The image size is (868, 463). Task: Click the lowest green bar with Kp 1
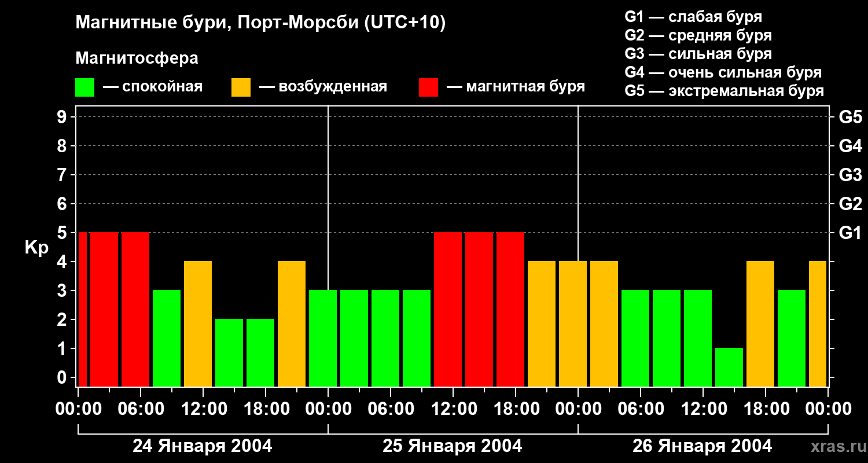point(729,367)
